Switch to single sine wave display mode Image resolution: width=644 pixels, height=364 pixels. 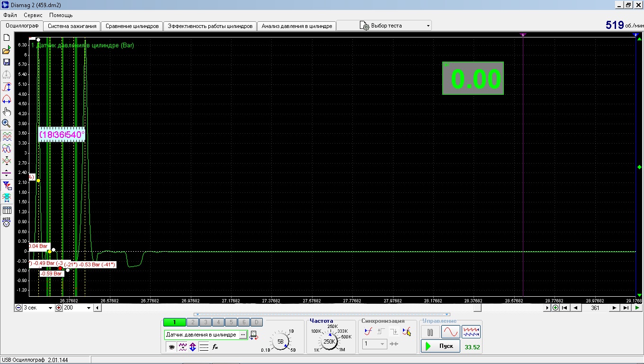pos(451,332)
